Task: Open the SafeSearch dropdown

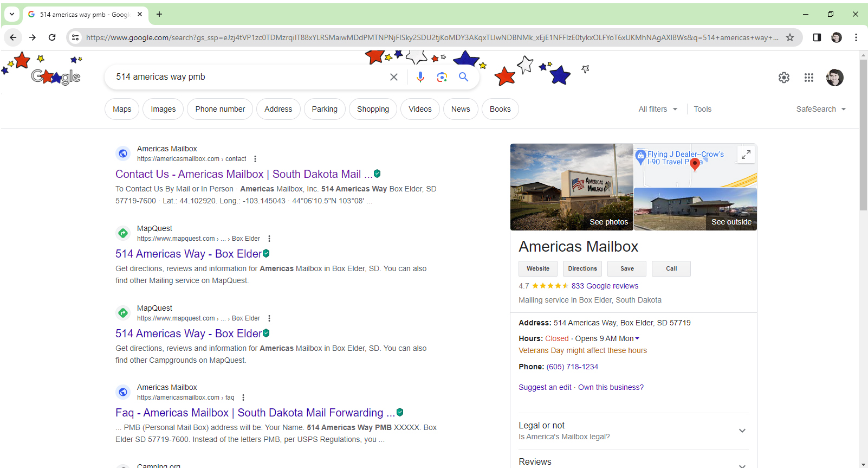Action: coord(821,109)
